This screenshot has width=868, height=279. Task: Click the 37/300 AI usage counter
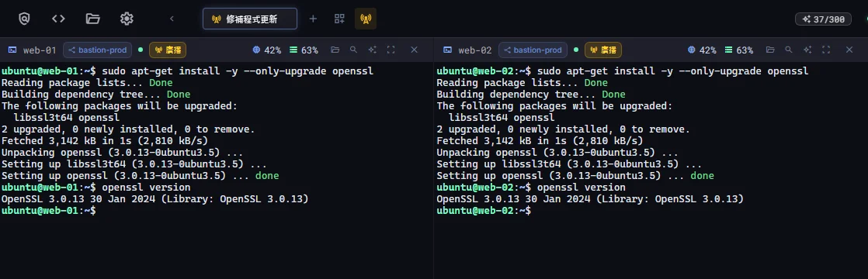pos(823,19)
